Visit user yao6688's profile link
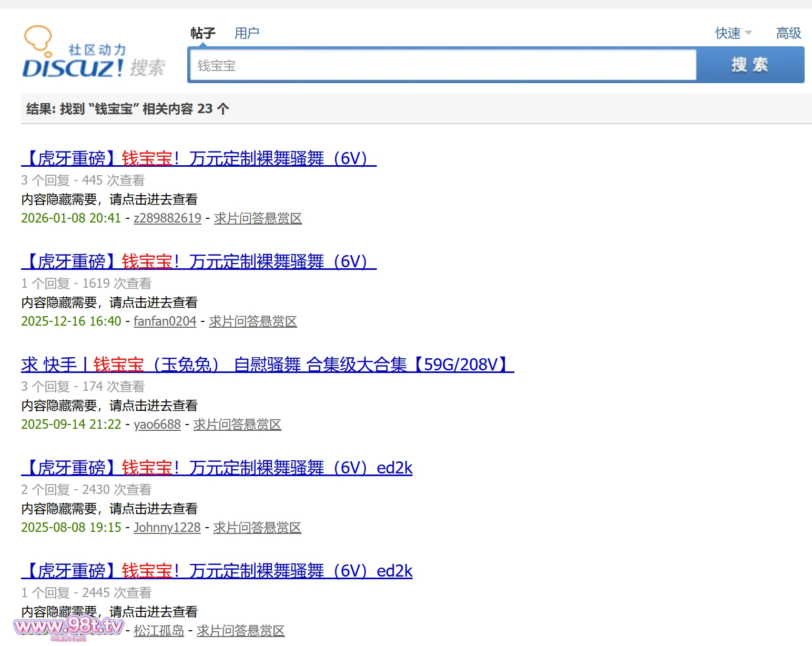Viewport: 812px width, 646px height. (157, 425)
